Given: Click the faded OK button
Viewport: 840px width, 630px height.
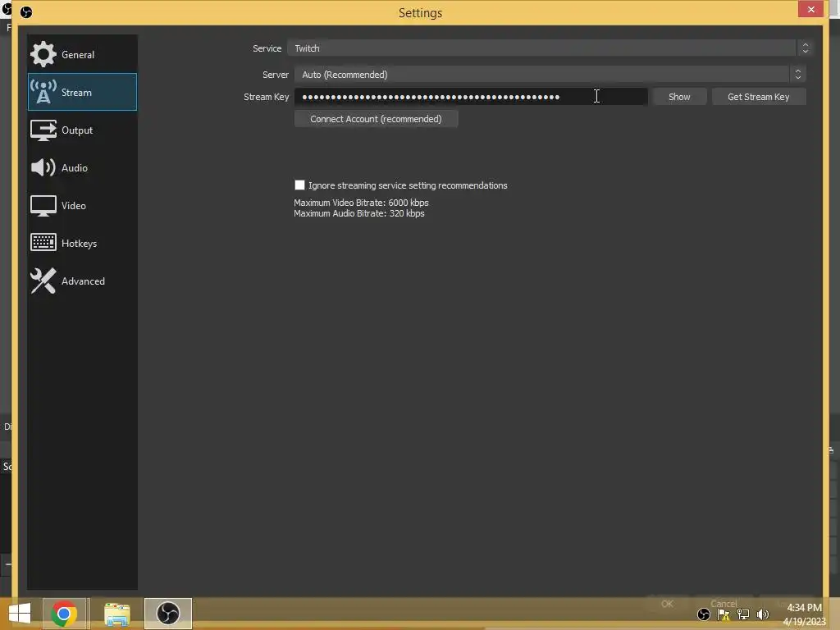Looking at the screenshot, I should pyautogui.click(x=668, y=604).
